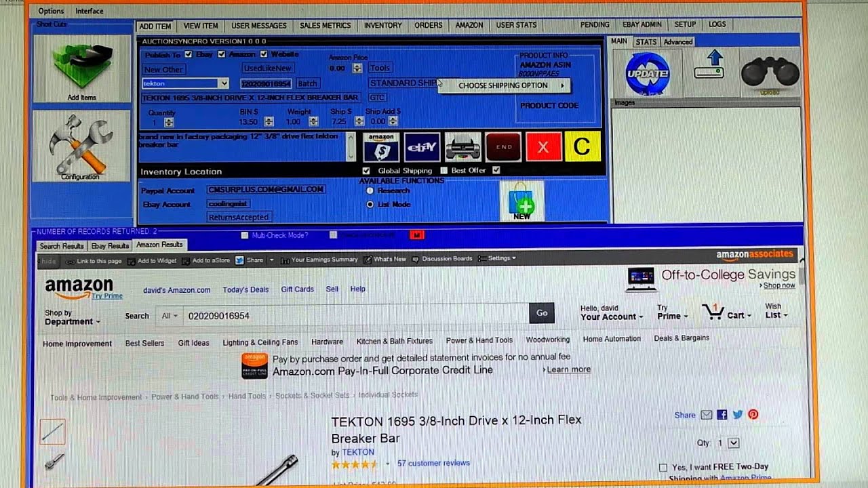Toggle the Ebay publish checkbox
868x488 pixels.
click(189, 54)
